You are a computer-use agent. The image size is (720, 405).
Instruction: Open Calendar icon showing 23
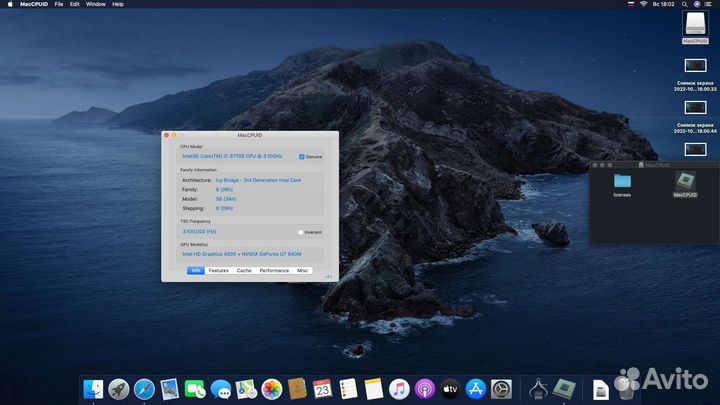click(x=322, y=389)
